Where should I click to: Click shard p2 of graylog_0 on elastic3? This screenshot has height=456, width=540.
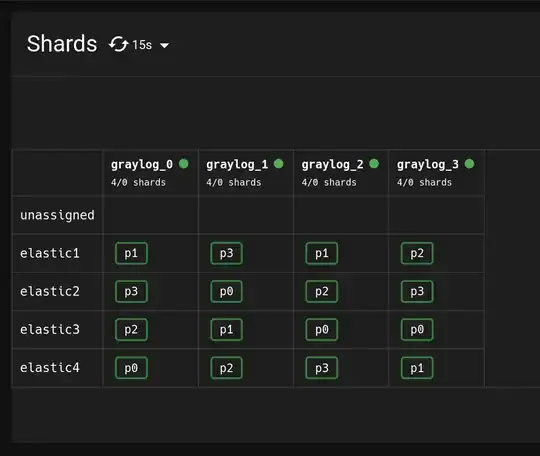[x=131, y=330]
